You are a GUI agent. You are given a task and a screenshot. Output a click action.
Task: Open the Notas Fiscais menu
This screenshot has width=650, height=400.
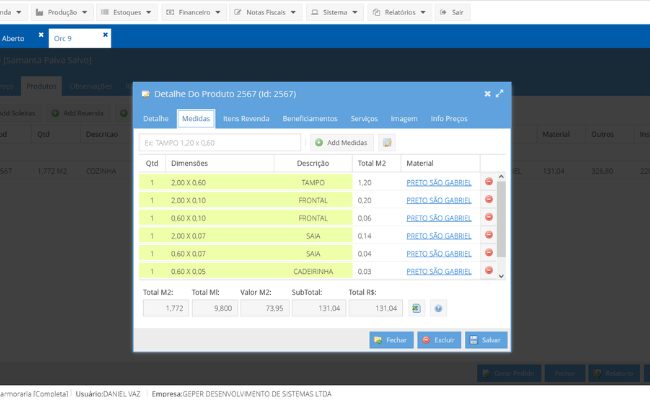[265, 12]
